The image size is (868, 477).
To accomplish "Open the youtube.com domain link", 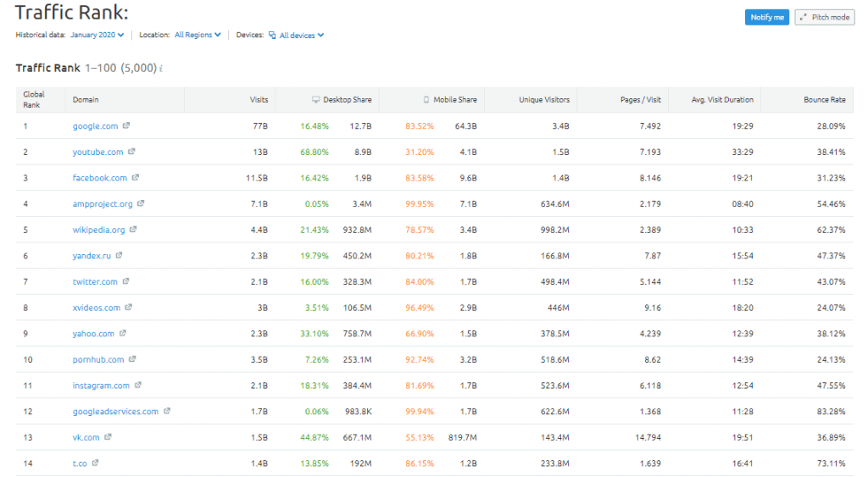I will (x=98, y=153).
